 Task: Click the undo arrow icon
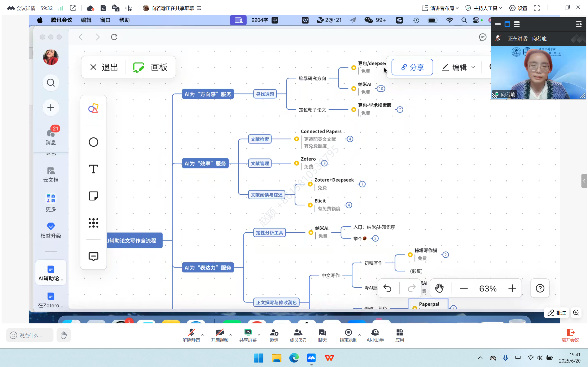[x=387, y=288]
